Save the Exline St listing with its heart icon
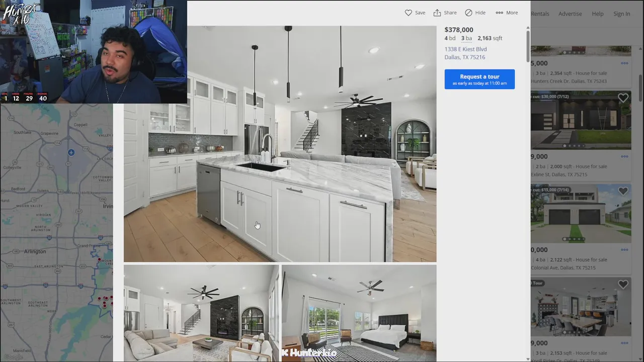 (x=623, y=98)
